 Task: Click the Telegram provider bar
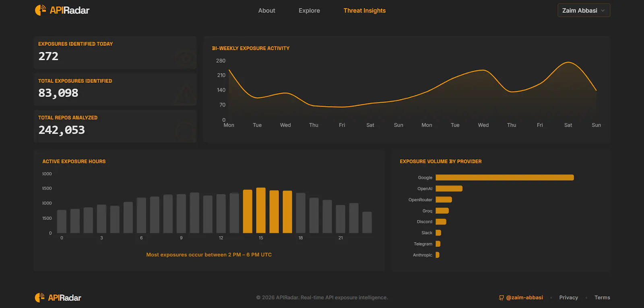(438, 244)
